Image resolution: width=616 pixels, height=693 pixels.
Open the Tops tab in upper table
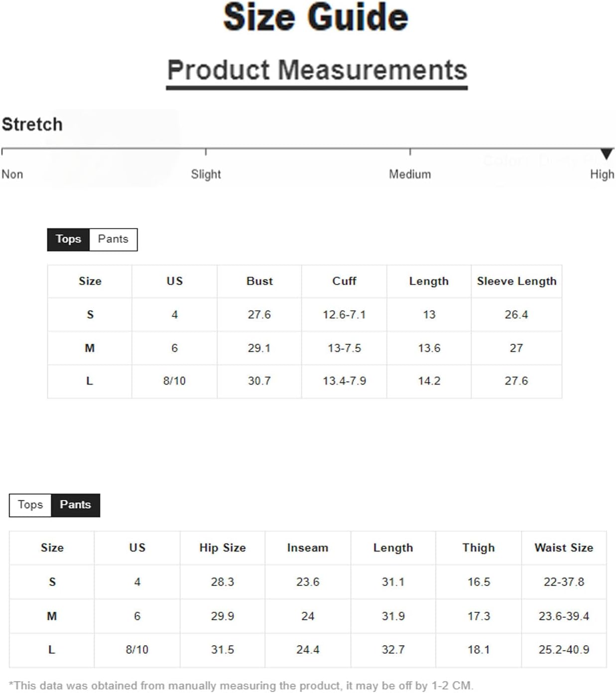click(68, 239)
